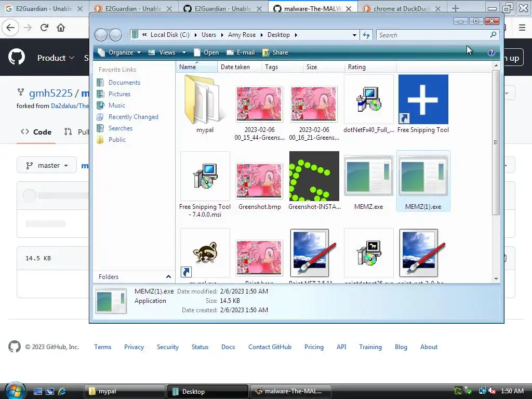532x399 pixels.
Task: Open the mypal folder icon
Action: pos(205,99)
